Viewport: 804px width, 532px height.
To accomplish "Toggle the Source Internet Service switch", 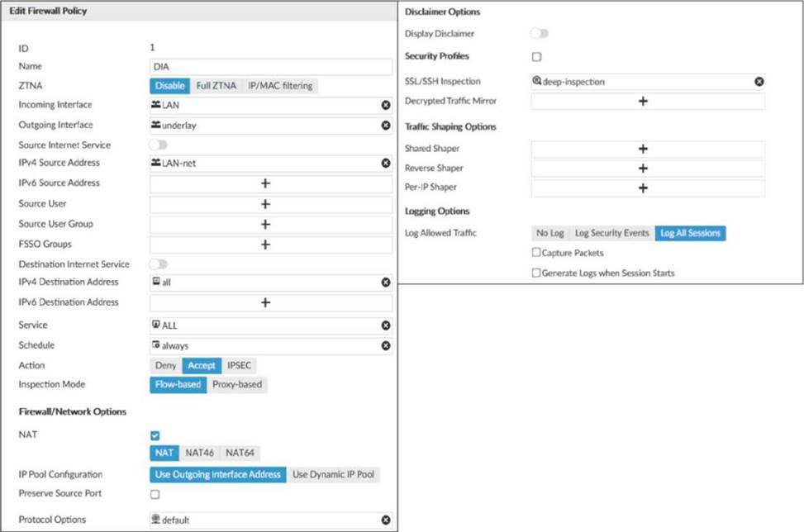I will [157, 145].
